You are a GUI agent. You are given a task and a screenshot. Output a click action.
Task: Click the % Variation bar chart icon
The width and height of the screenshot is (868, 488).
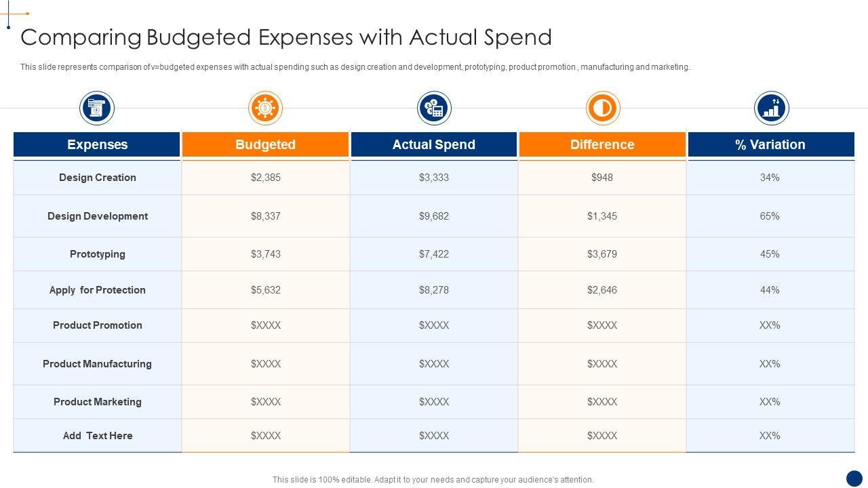point(771,108)
